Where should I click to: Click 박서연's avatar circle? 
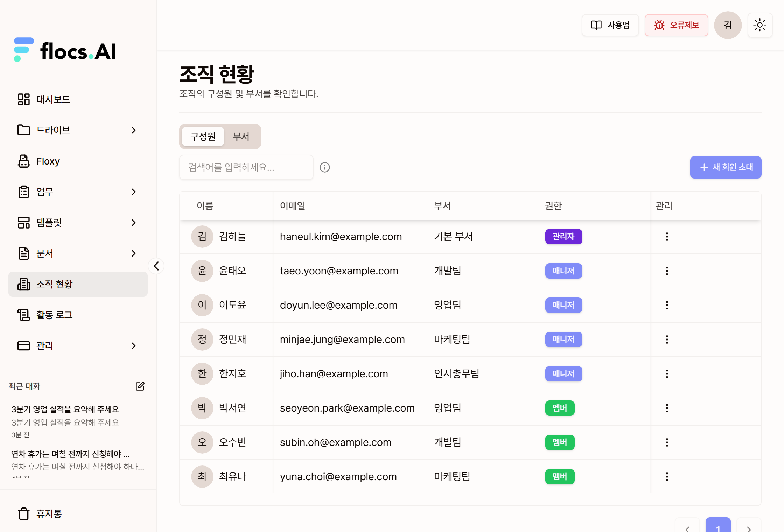(x=202, y=408)
